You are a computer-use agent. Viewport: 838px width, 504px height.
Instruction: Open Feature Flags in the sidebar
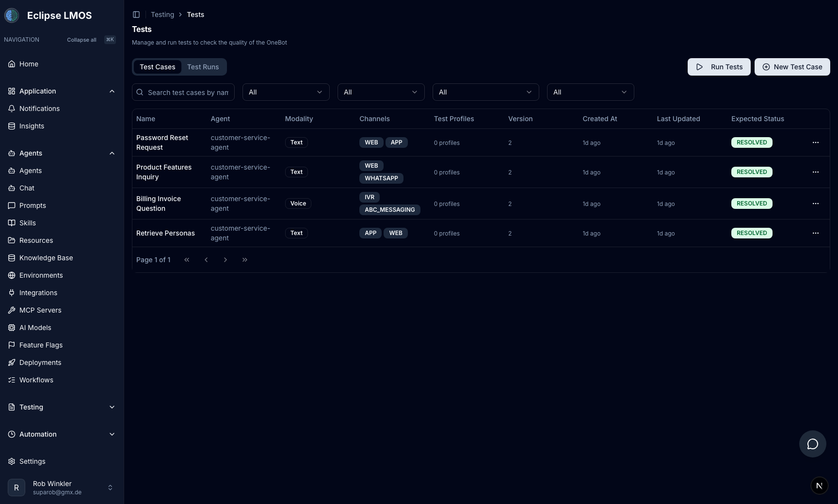[62, 345]
